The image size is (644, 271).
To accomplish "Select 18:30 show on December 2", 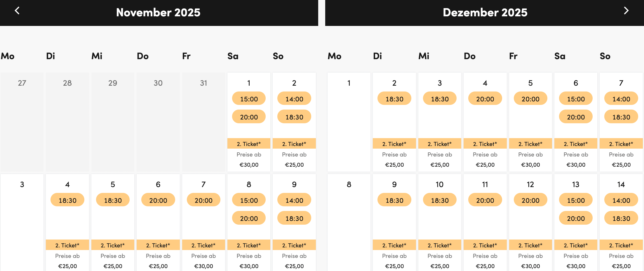I will tap(394, 99).
